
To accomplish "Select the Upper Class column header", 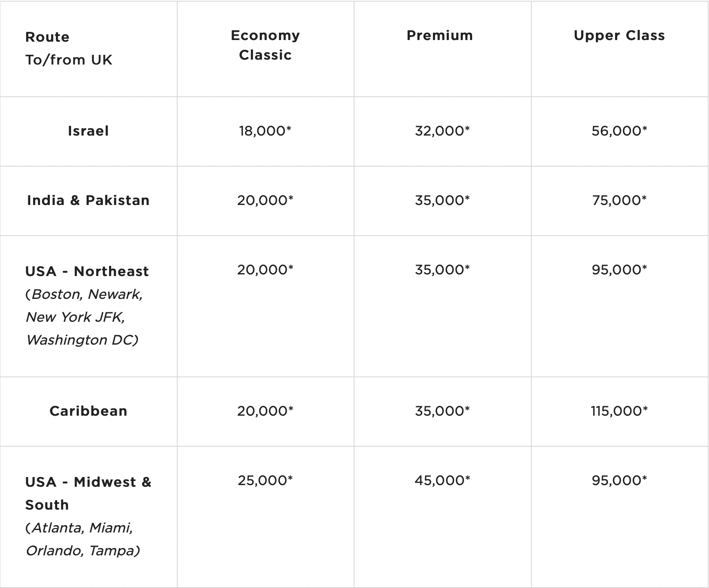I will coord(619,36).
